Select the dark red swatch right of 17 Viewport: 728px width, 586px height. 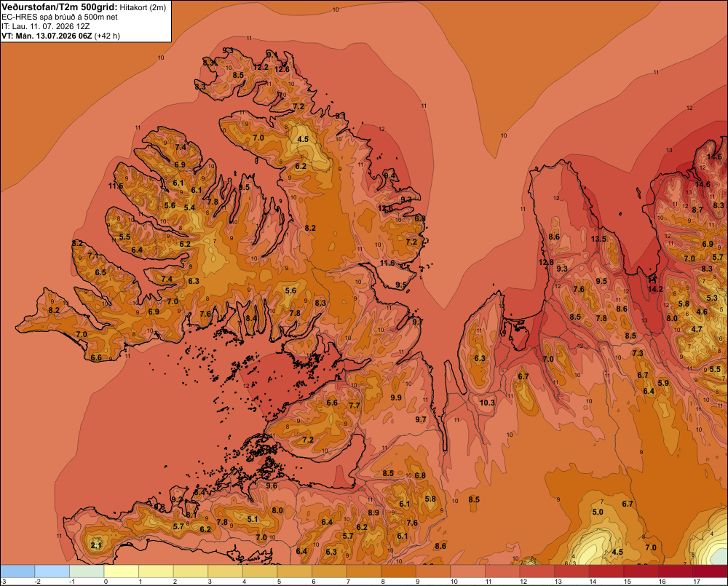coord(711,571)
